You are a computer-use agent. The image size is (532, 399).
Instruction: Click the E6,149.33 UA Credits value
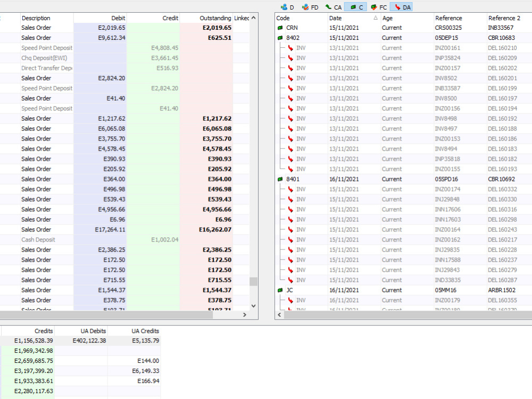(x=146, y=371)
